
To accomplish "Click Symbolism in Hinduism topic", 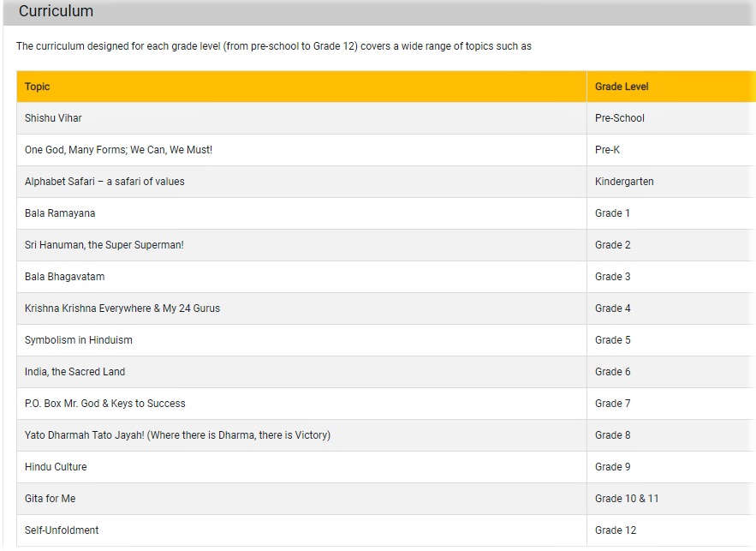I will [x=79, y=340].
